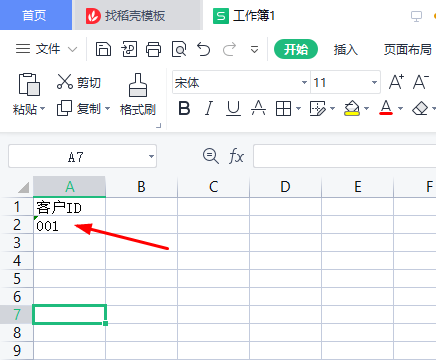Click the Name Box showing A7

pyautogui.click(x=75, y=156)
